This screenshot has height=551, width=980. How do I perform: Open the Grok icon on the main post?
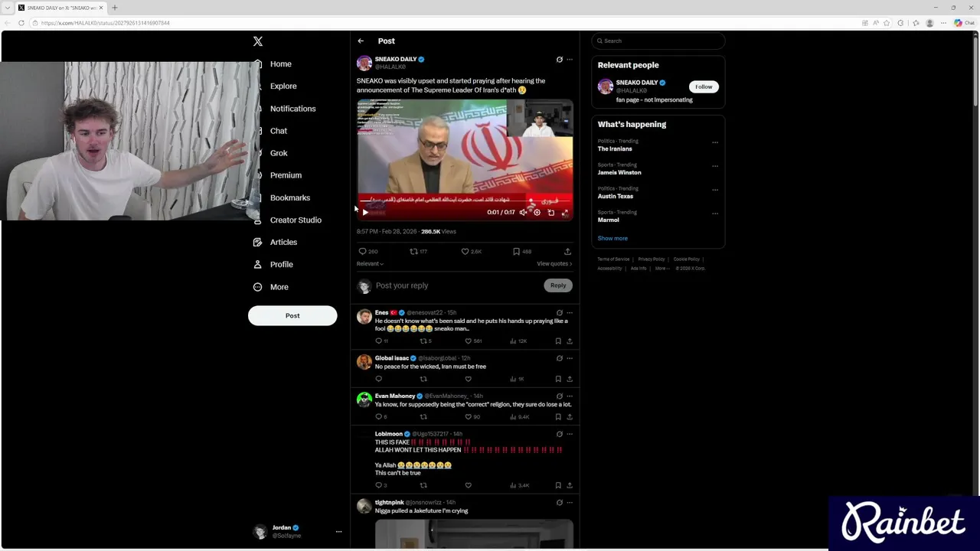click(x=559, y=60)
